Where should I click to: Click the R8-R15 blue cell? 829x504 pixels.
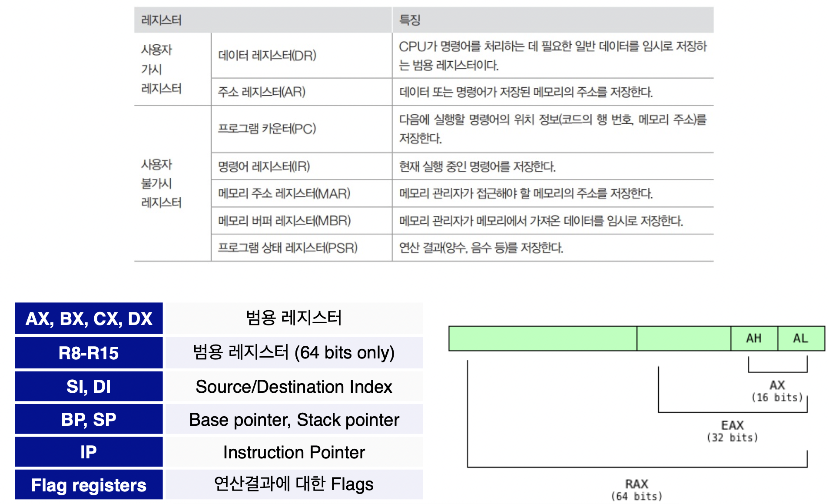point(89,353)
